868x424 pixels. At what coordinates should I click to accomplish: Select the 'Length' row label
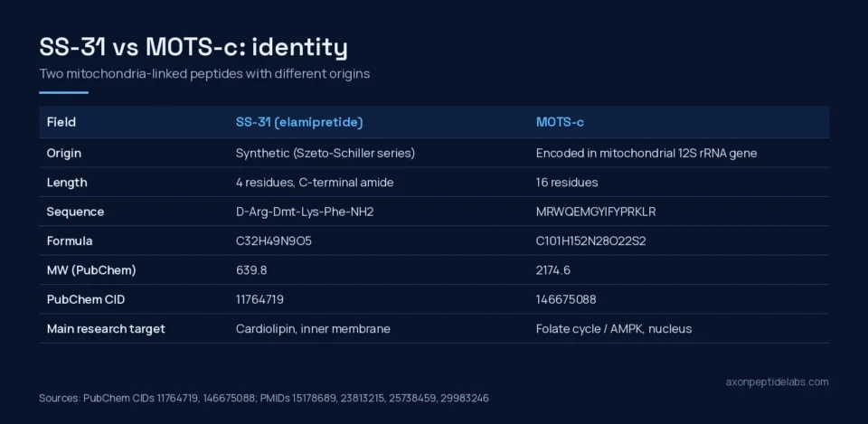[x=66, y=183]
